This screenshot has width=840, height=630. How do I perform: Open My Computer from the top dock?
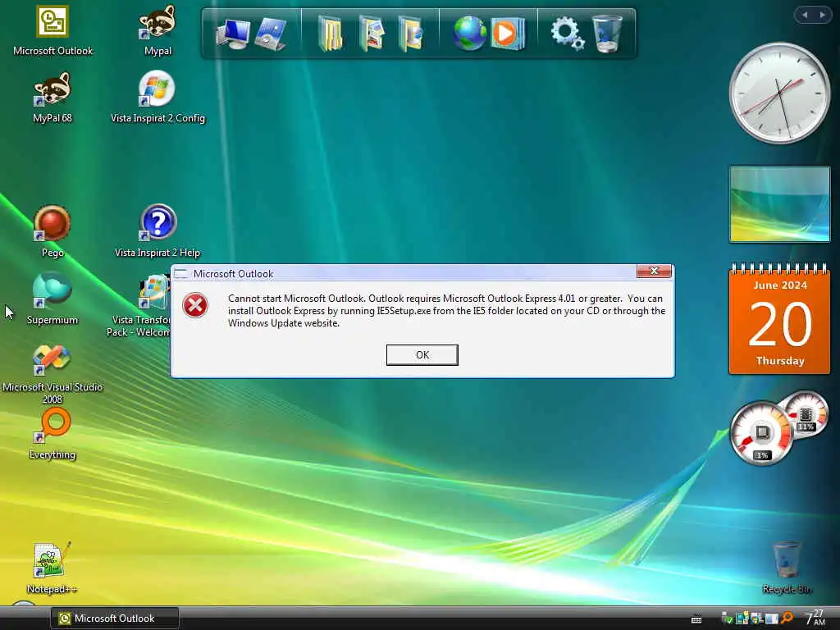233,33
